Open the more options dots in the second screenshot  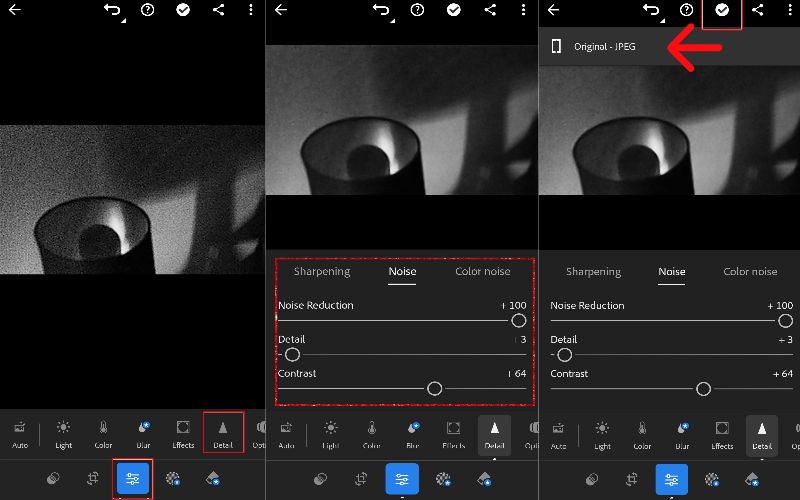pos(523,9)
